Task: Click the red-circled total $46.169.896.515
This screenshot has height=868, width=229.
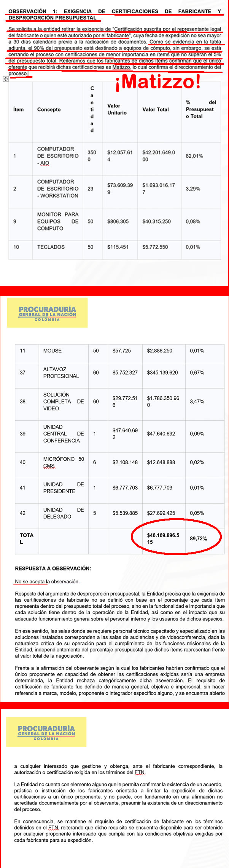Action: (x=163, y=538)
